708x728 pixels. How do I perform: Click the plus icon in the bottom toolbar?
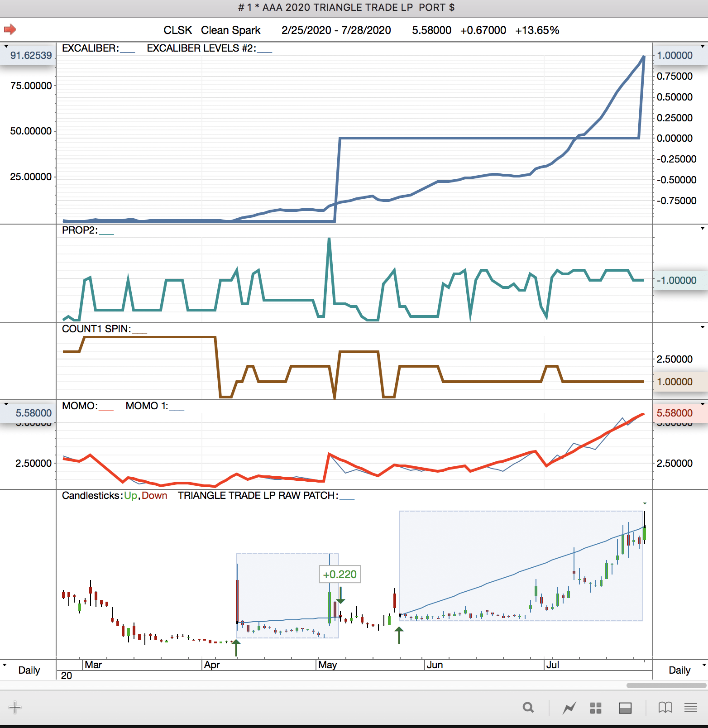click(x=15, y=707)
